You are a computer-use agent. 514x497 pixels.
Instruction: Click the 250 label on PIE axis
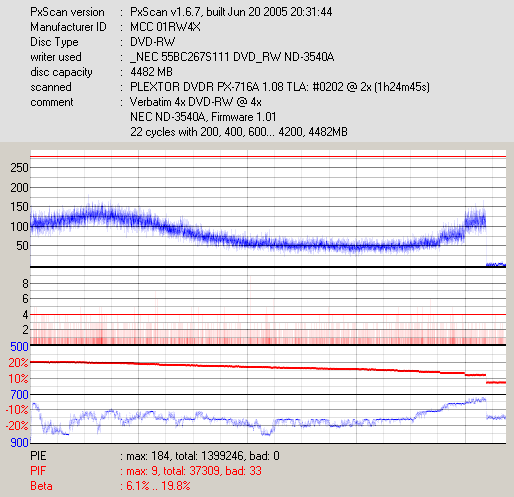pos(19,168)
